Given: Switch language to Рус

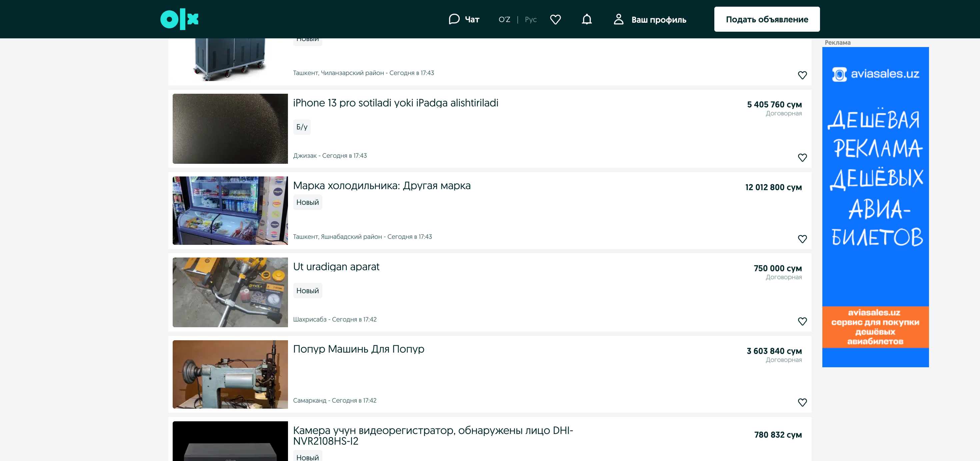Looking at the screenshot, I should click(531, 19).
